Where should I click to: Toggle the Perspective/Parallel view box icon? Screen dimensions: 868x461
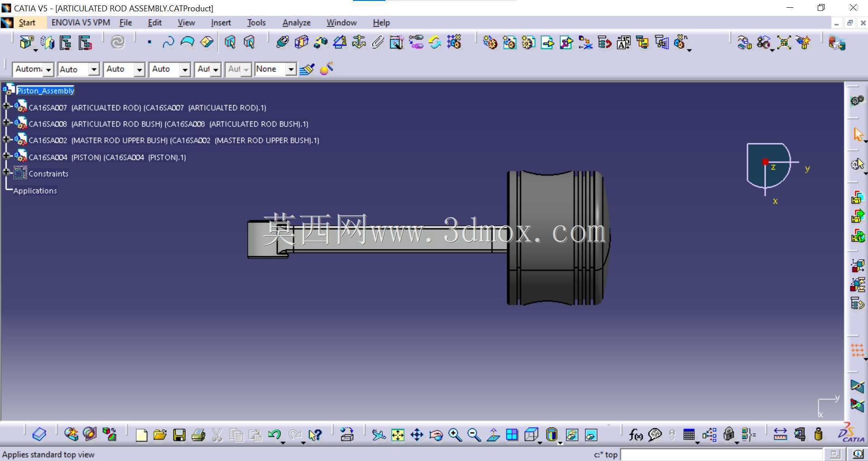[x=531, y=435]
